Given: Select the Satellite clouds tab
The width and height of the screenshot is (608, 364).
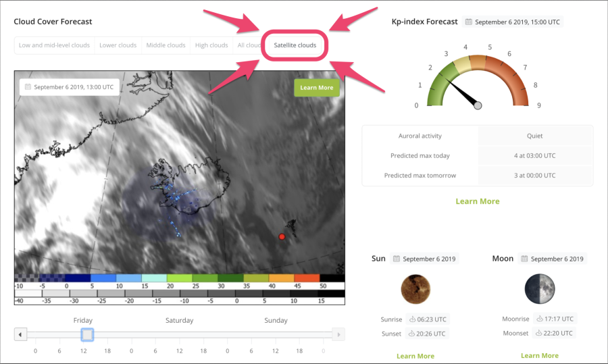Looking at the screenshot, I should coord(295,45).
